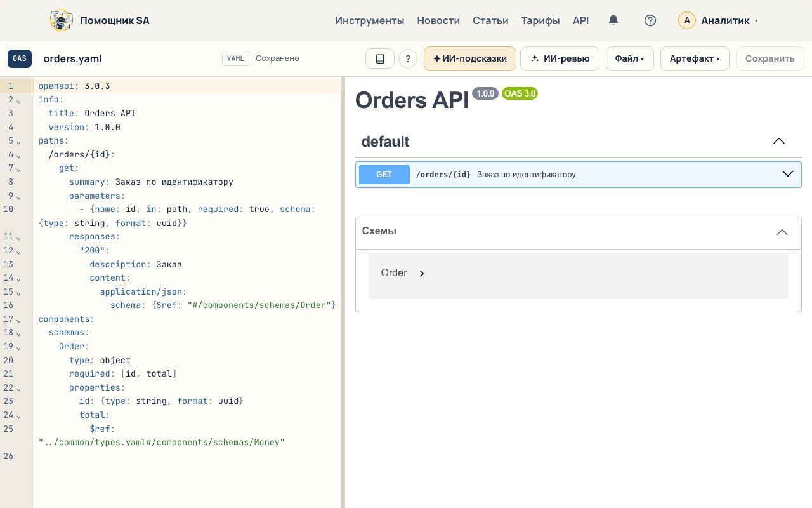
Task: Open the help question mark in top navigation
Action: [650, 20]
